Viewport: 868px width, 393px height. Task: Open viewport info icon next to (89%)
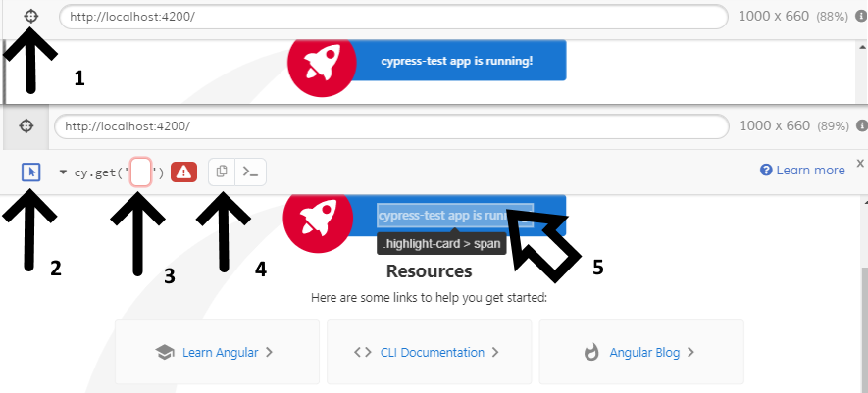(862, 126)
